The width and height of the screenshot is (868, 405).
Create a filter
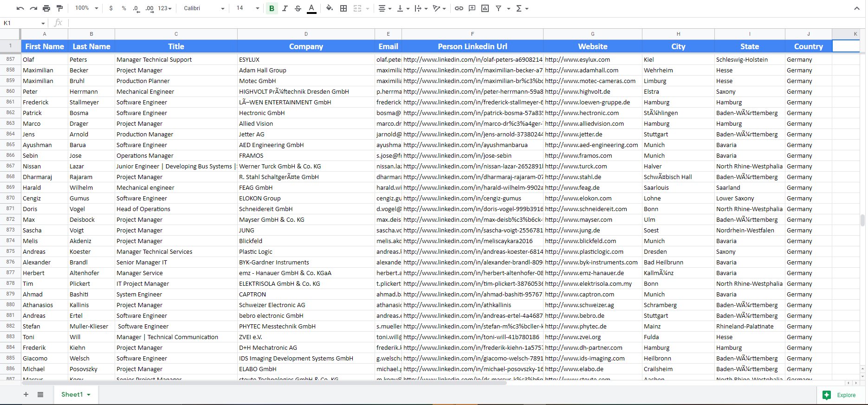[x=499, y=8]
